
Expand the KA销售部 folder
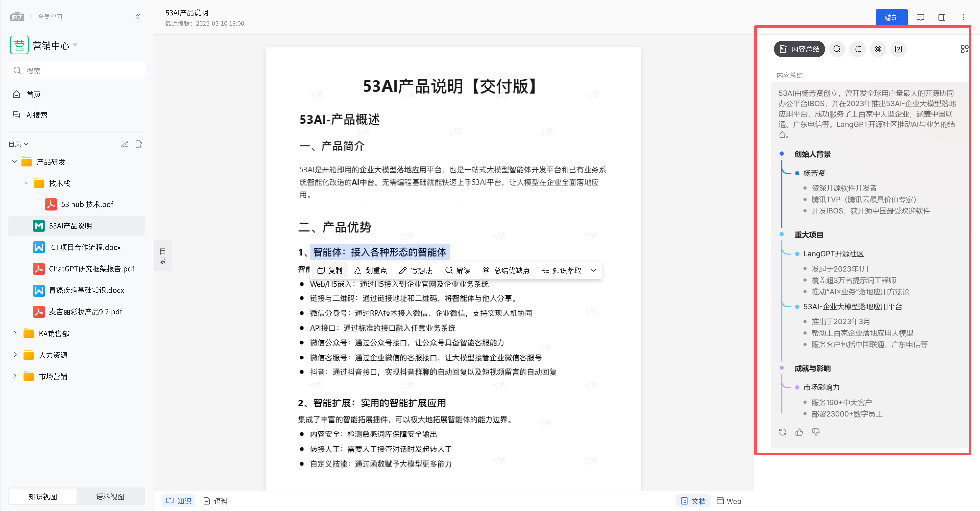point(15,334)
